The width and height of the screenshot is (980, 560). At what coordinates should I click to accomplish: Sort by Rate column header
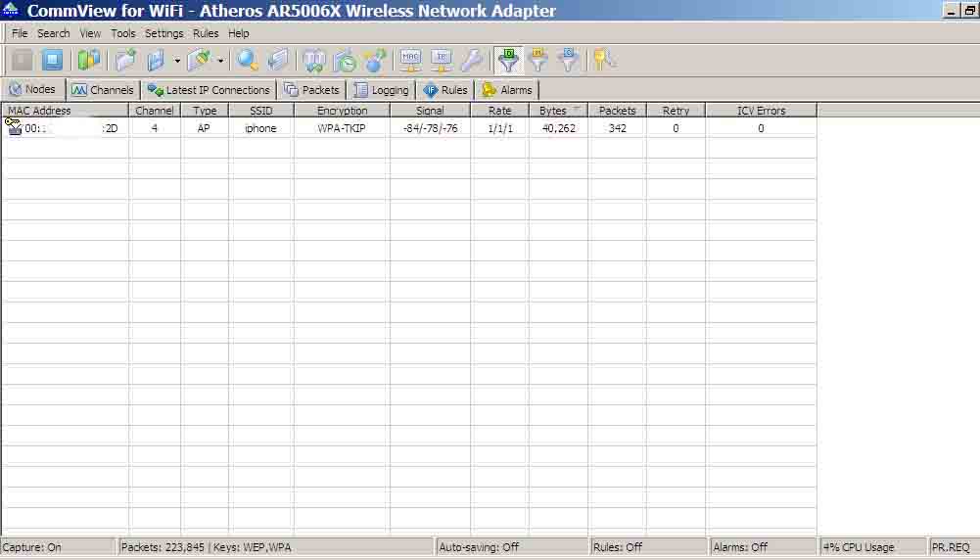click(499, 111)
